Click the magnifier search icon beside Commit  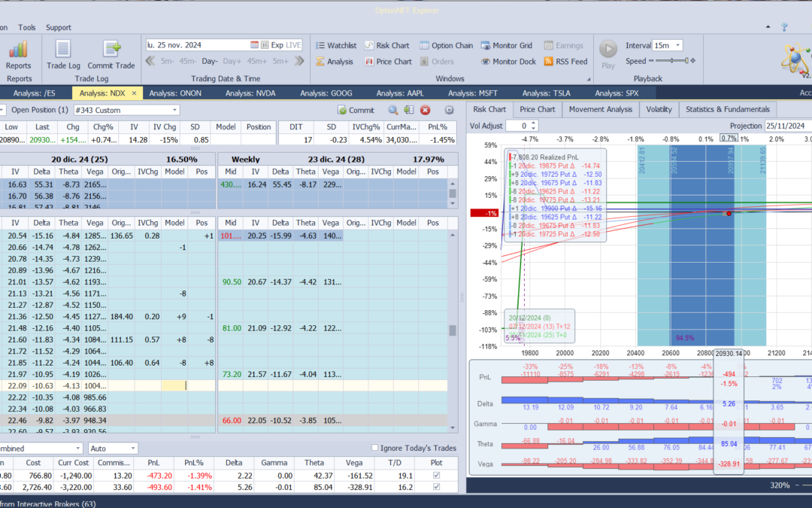pos(392,110)
